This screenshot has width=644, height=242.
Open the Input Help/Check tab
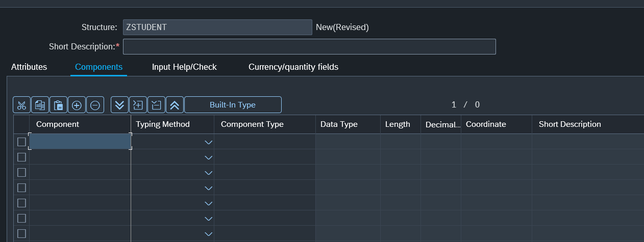184,67
